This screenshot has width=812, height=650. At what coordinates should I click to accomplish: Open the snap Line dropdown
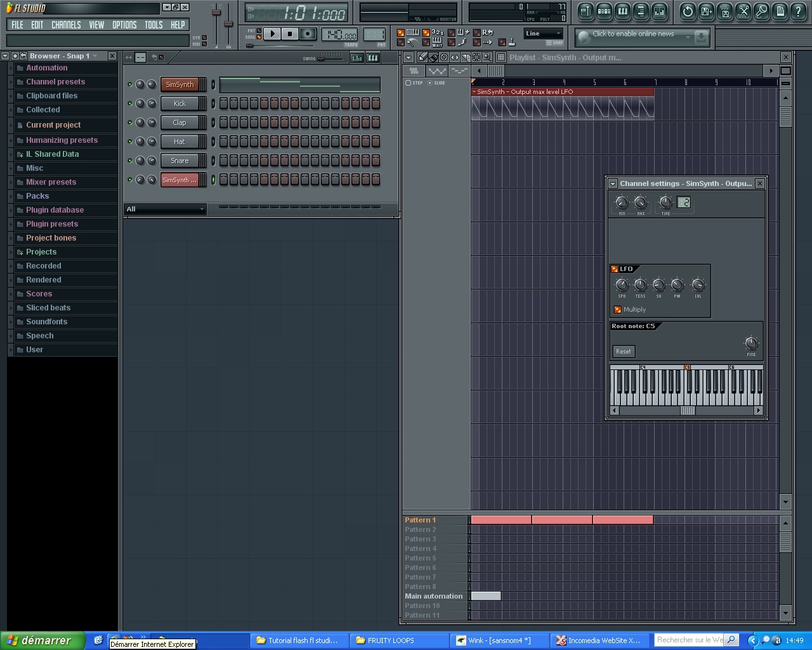[x=544, y=34]
